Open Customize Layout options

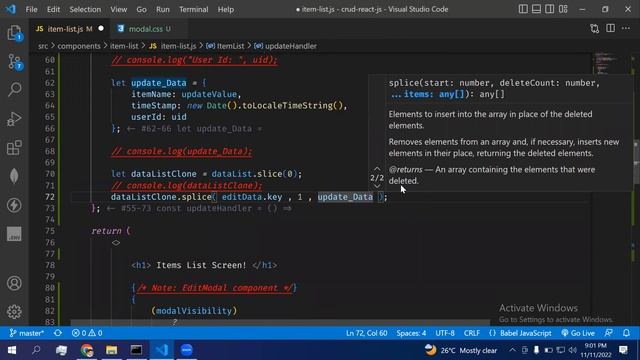point(563,9)
